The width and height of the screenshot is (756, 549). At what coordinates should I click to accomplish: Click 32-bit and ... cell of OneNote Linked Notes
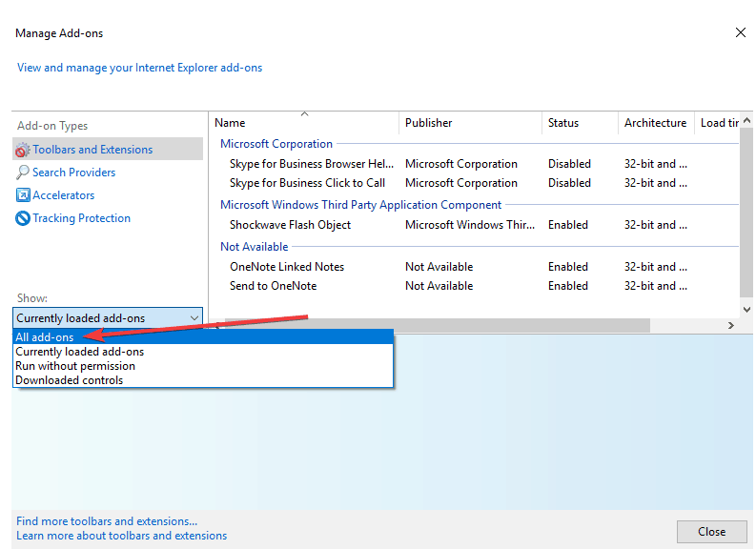tap(656, 267)
